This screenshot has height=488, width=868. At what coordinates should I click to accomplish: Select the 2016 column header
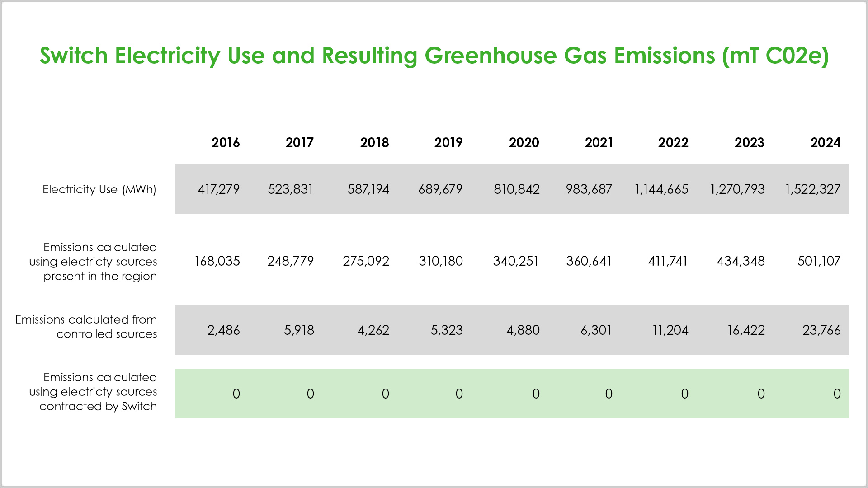click(x=226, y=143)
